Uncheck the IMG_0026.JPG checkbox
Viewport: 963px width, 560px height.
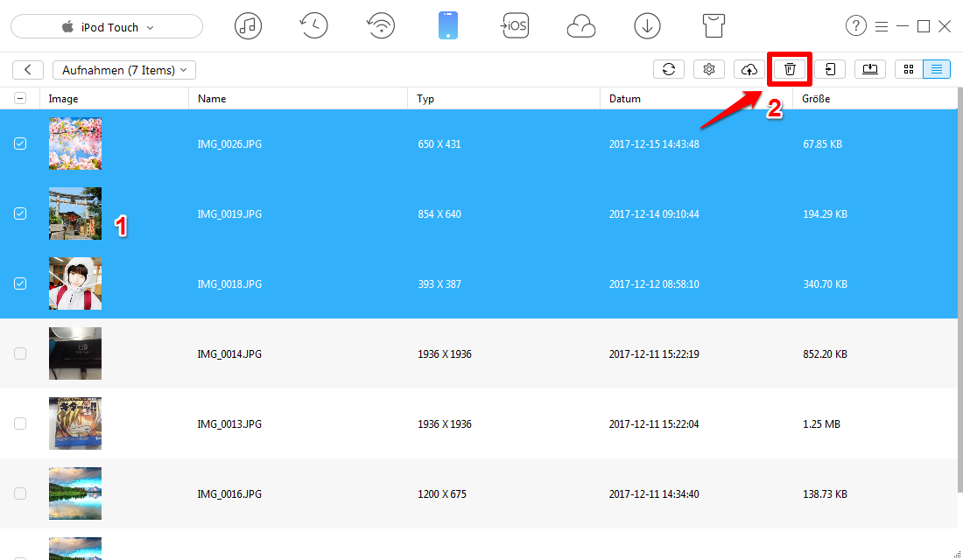(x=20, y=143)
